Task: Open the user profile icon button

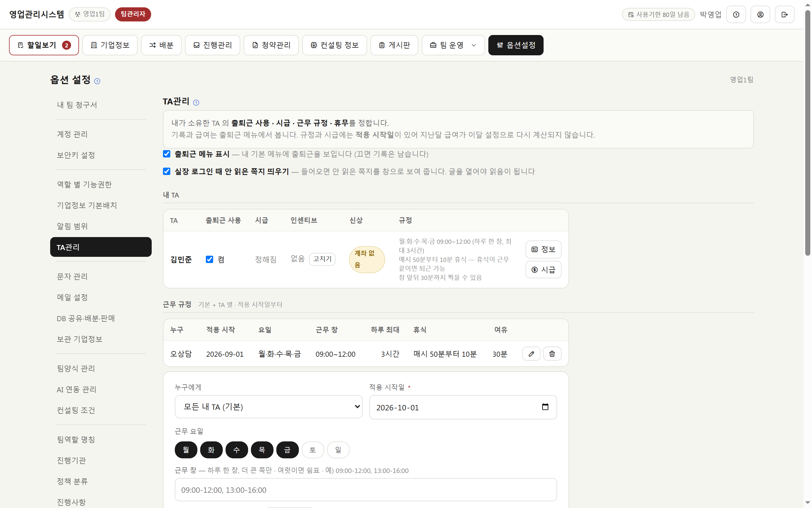Action: point(760,14)
